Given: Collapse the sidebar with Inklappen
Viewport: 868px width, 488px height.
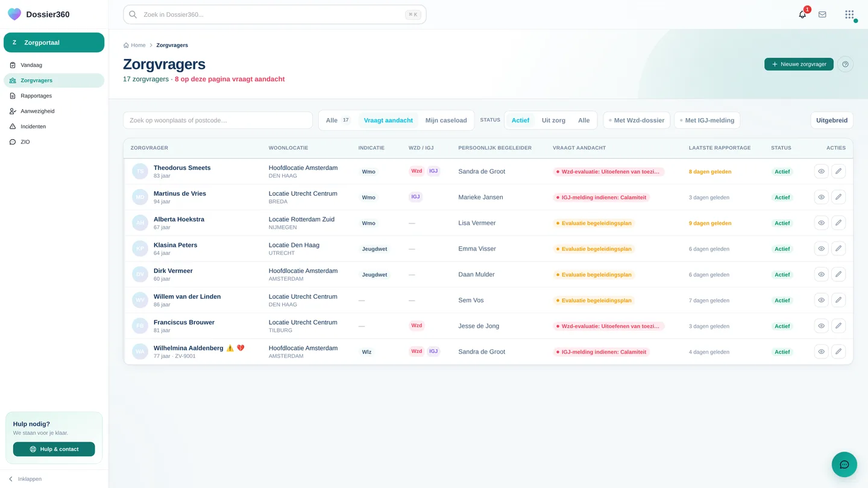Looking at the screenshot, I should click(25, 479).
